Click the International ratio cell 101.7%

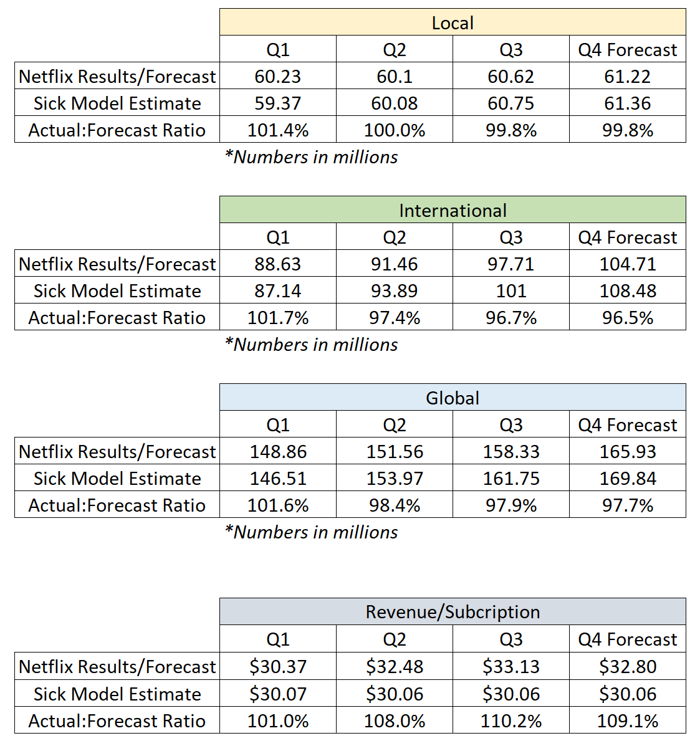pyautogui.click(x=277, y=317)
